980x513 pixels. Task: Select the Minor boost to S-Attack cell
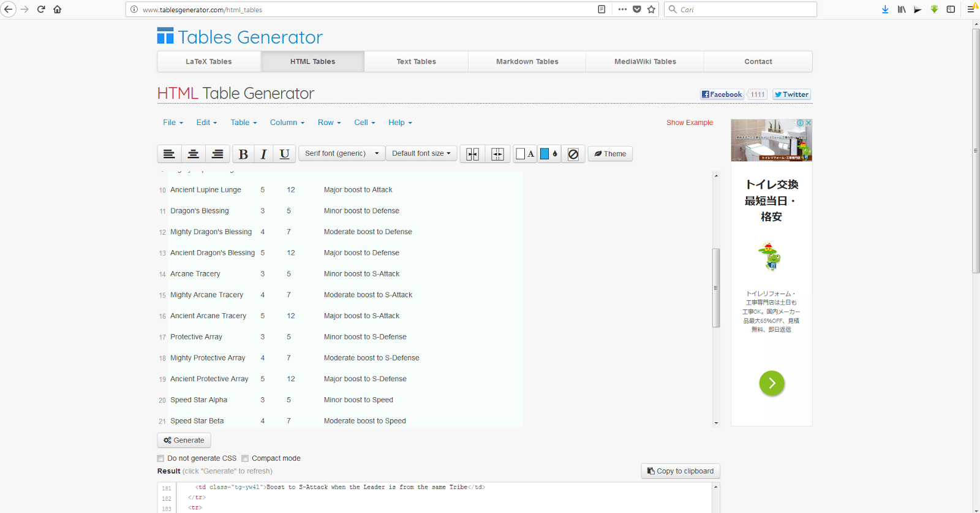point(361,274)
